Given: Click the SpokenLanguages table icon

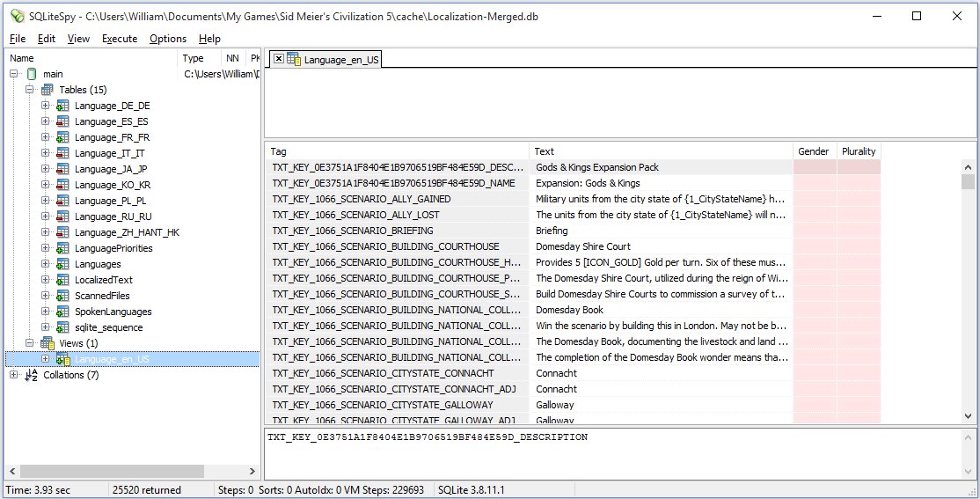Looking at the screenshot, I should pos(62,312).
